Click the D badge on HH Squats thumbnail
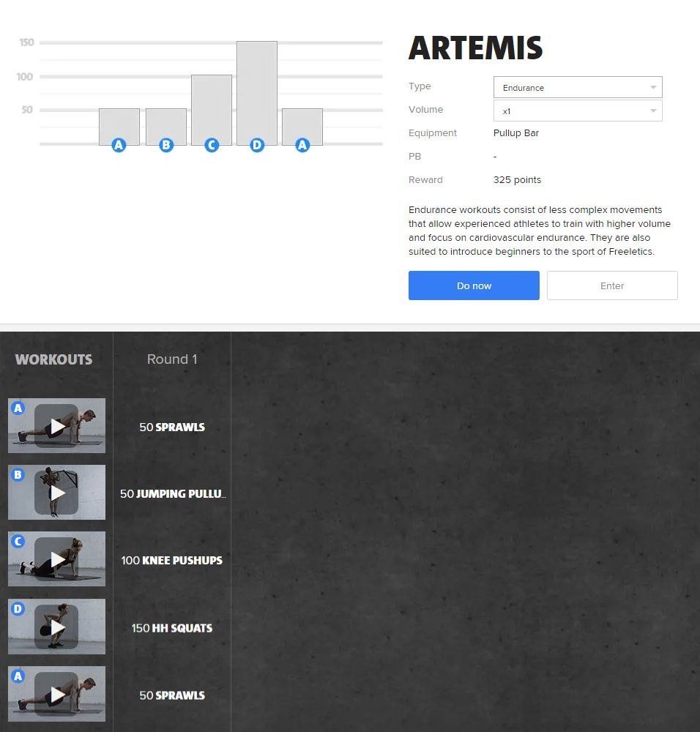 pos(18,609)
